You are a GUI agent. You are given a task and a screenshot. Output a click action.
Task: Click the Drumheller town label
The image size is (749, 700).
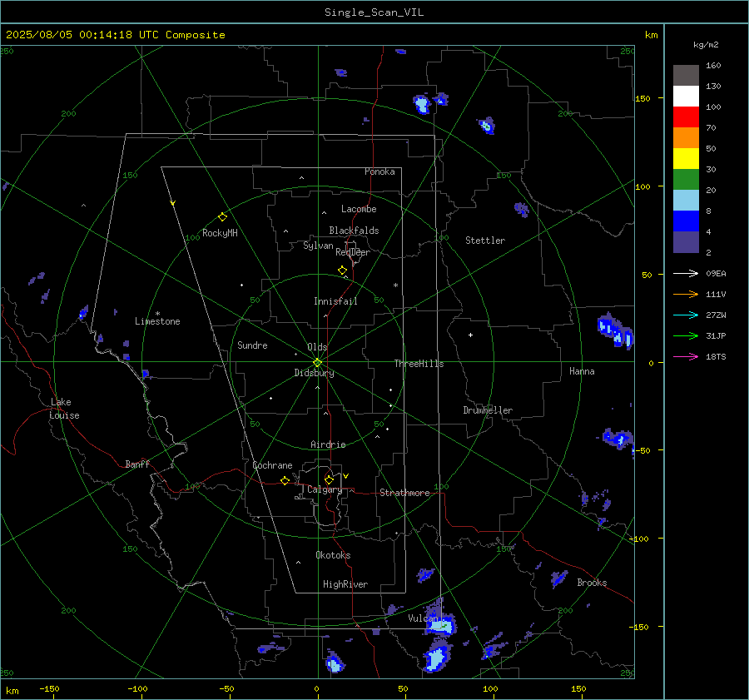488,410
